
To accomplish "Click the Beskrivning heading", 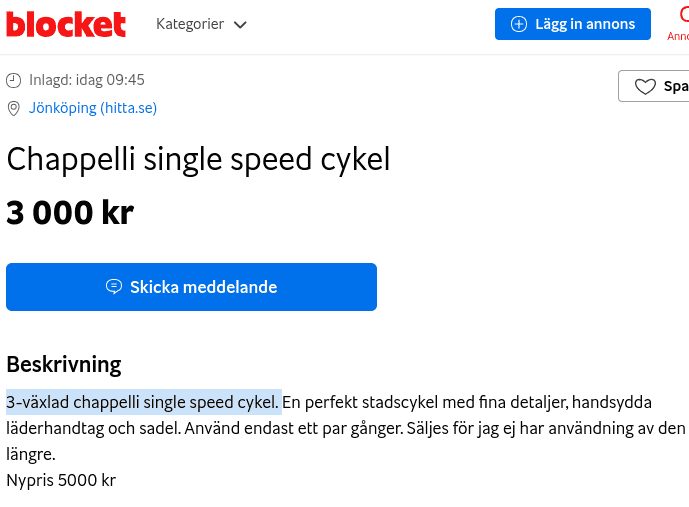I will 64,365.
